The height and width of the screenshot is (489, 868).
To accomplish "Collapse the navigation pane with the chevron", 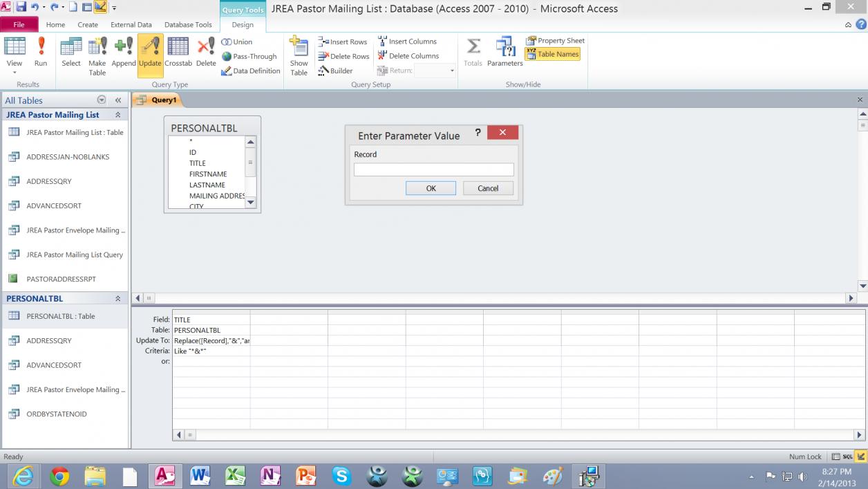I will point(118,100).
